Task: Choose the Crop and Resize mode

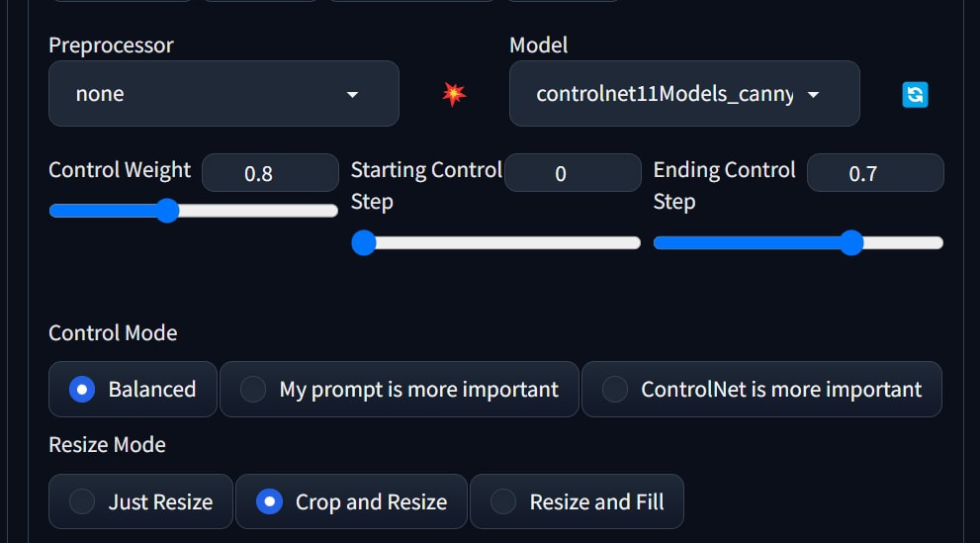Action: [351, 501]
